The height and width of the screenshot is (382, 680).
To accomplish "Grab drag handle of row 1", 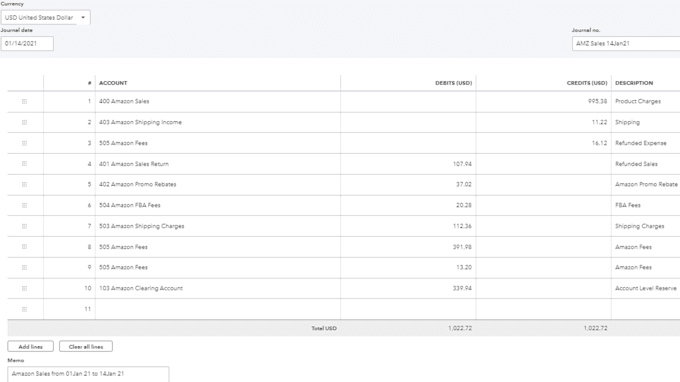I will tap(24, 101).
